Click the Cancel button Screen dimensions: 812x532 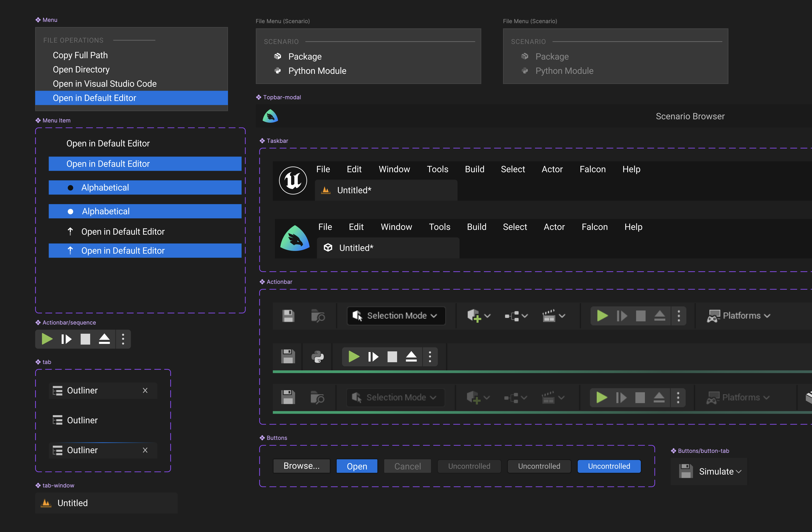[407, 466]
